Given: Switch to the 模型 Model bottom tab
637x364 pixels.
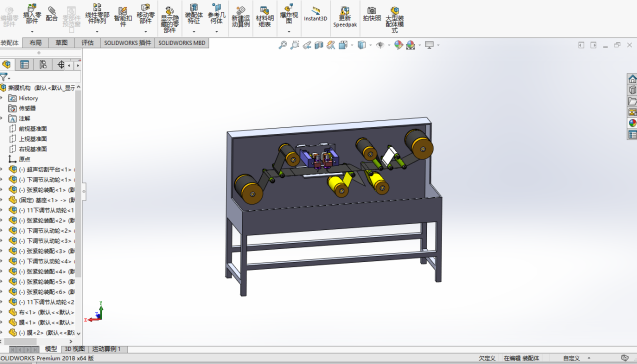Looking at the screenshot, I should coord(51,349).
